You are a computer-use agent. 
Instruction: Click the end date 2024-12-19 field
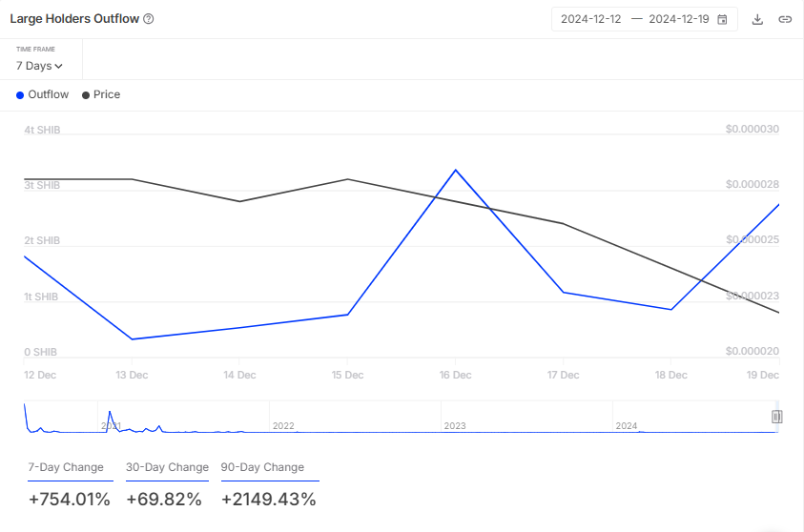(678, 19)
